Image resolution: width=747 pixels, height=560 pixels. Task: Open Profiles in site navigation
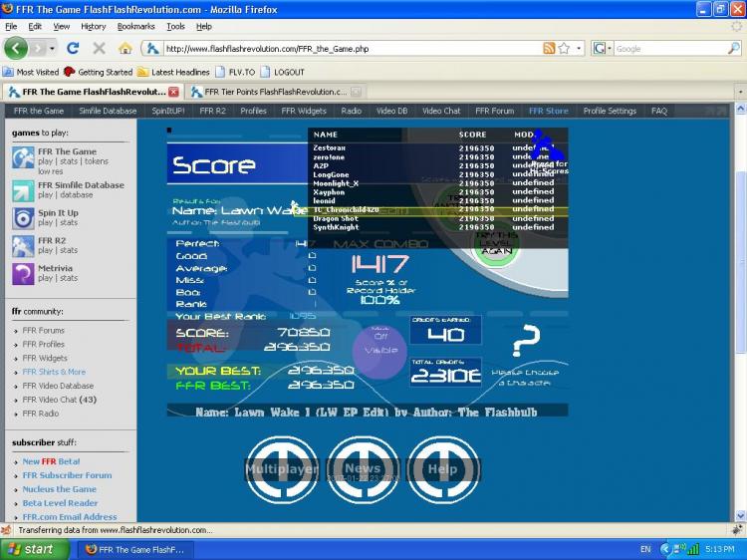click(x=253, y=111)
